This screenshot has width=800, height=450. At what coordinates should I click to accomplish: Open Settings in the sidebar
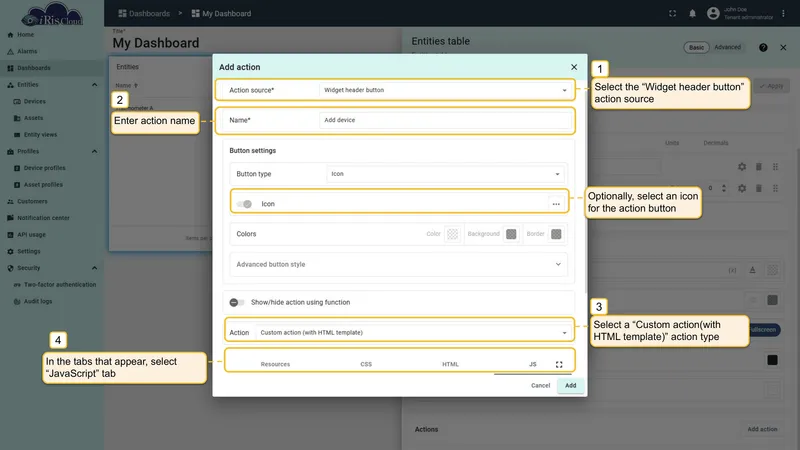click(x=29, y=252)
